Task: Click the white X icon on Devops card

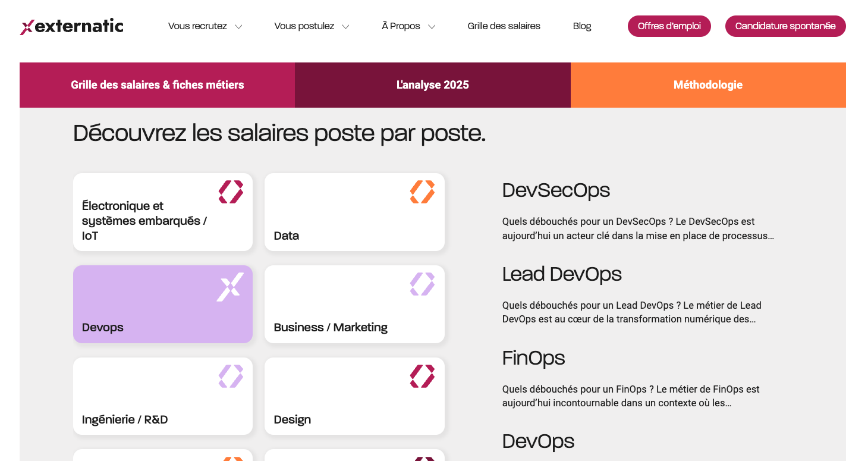Action: [x=230, y=287]
